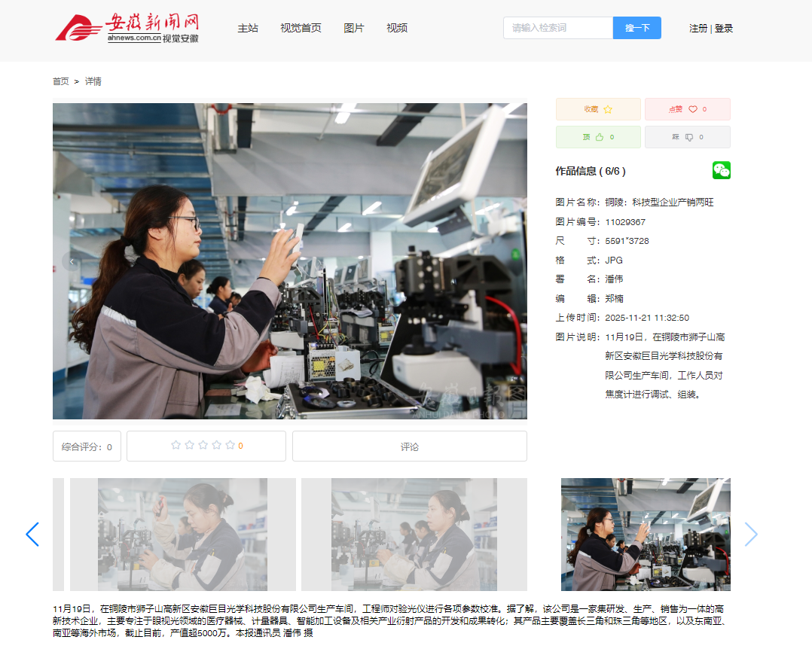812x649 pixels.
Task: Rate one star in the rating bar
Action: [176, 446]
